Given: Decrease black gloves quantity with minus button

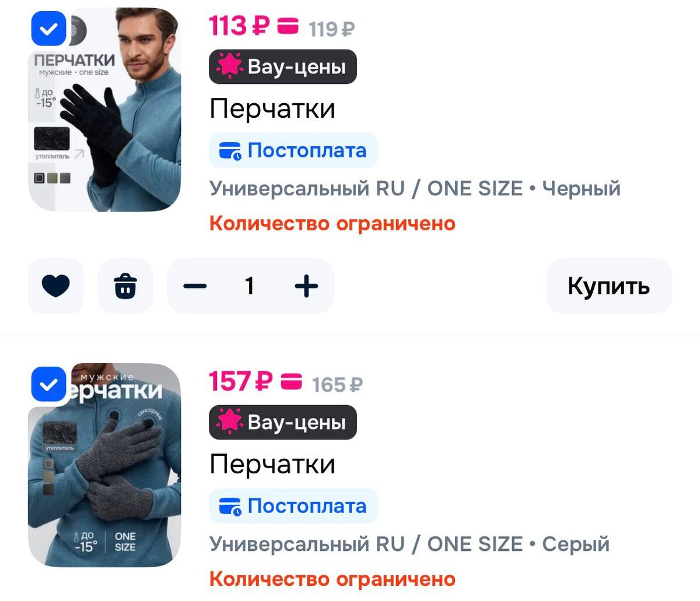Looking at the screenshot, I should click(x=195, y=286).
